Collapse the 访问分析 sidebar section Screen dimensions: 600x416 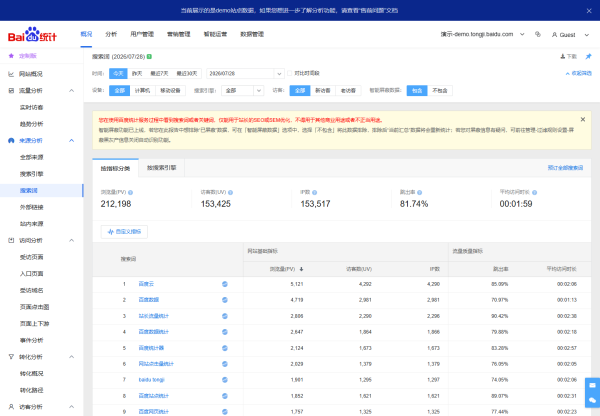tap(72, 240)
